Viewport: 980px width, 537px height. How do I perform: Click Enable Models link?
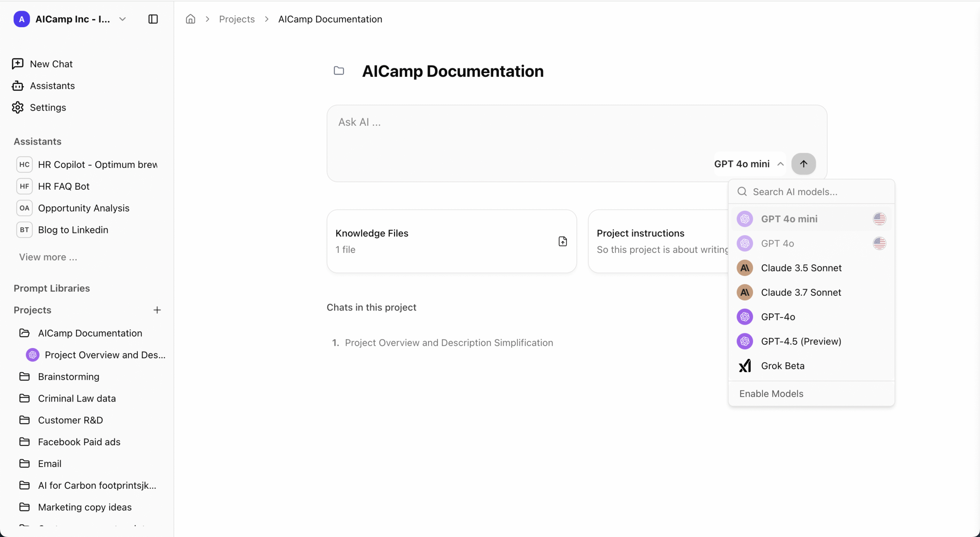(x=771, y=394)
